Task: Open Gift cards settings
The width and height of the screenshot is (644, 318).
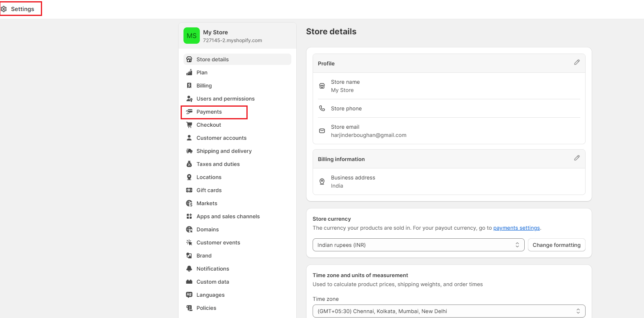Action: 237,190
